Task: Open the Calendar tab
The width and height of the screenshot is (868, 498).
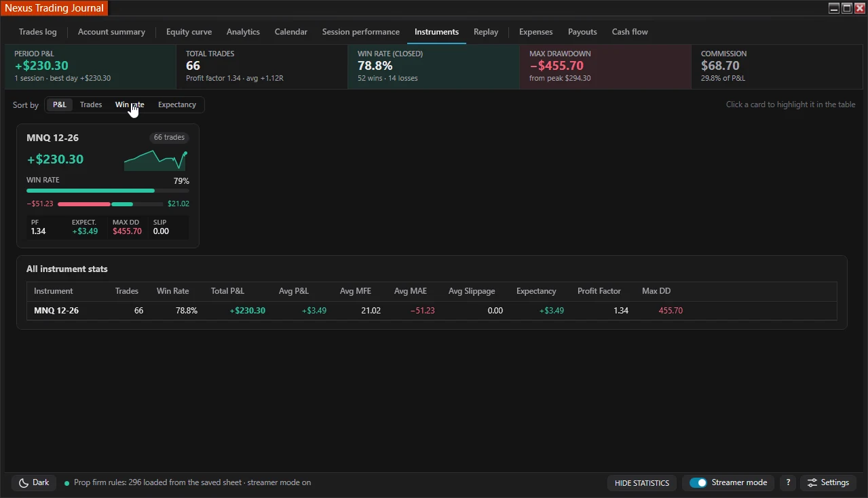Action: 291,32
